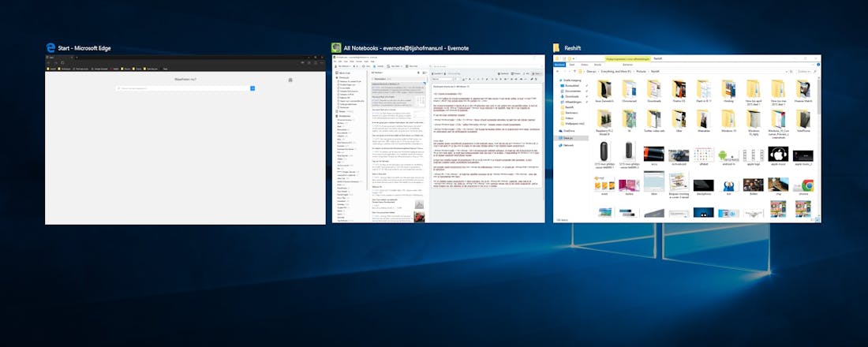Click the refresh icon in Edge toolbar
868x347 pixels.
[62, 63]
